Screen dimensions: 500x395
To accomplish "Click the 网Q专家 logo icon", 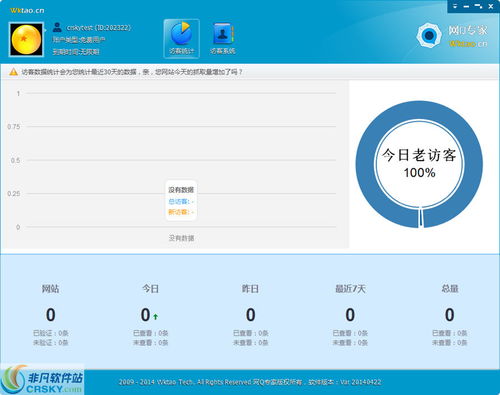I will (x=428, y=35).
